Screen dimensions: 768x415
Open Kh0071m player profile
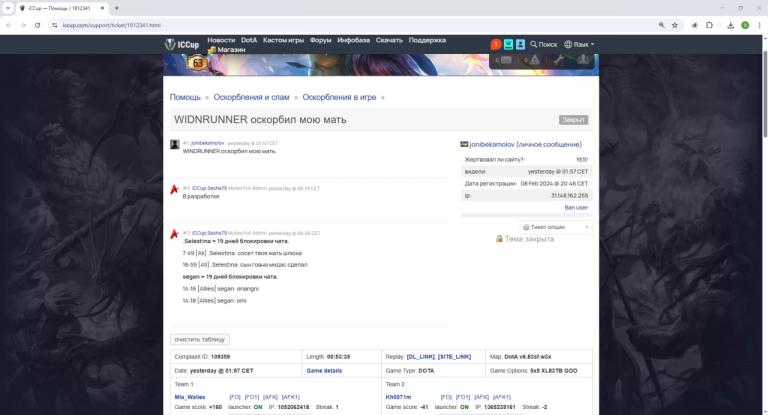coord(398,397)
